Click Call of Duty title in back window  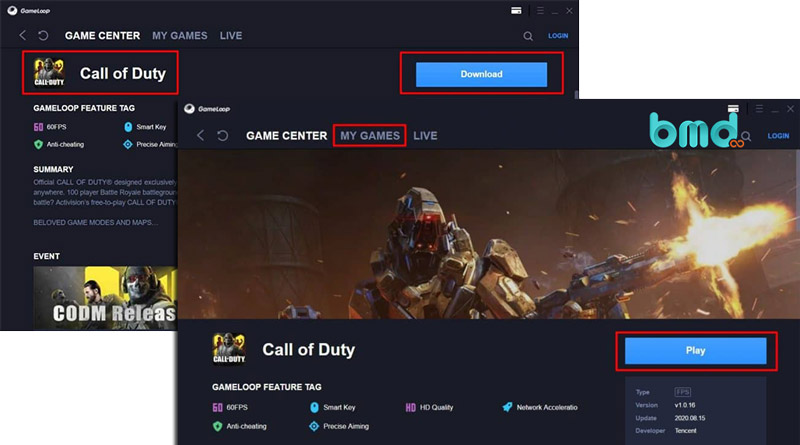tap(123, 73)
